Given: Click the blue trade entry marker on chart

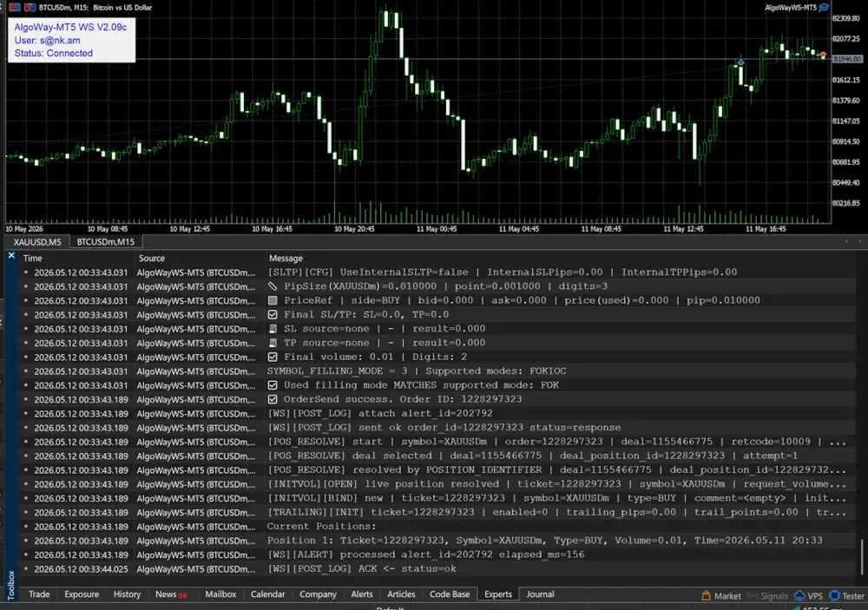Looking at the screenshot, I should point(740,62).
